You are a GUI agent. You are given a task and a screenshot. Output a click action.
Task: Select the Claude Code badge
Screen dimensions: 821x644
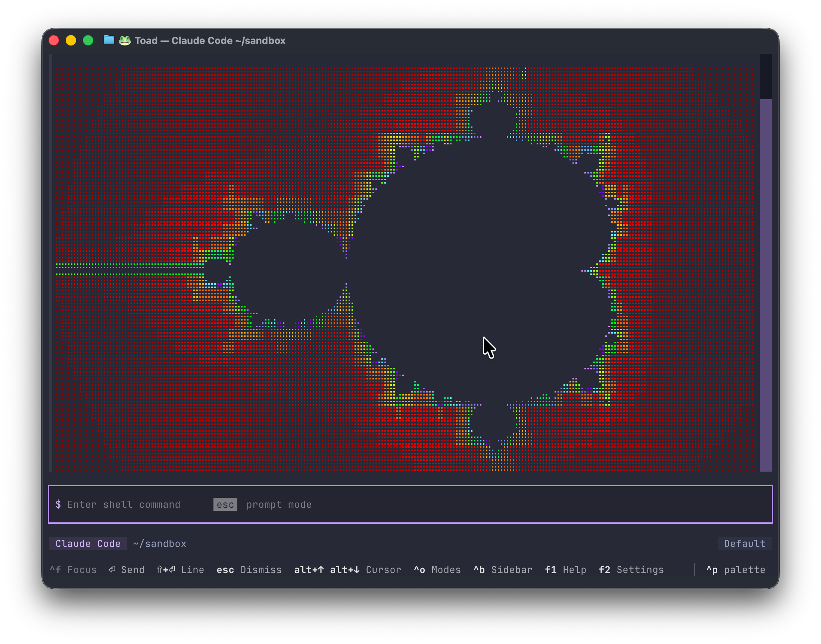[x=87, y=543]
